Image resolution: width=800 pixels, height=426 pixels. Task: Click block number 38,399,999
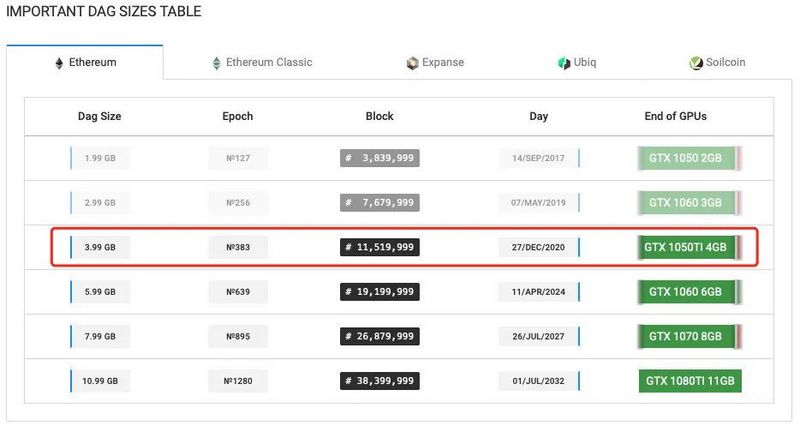[x=379, y=381]
